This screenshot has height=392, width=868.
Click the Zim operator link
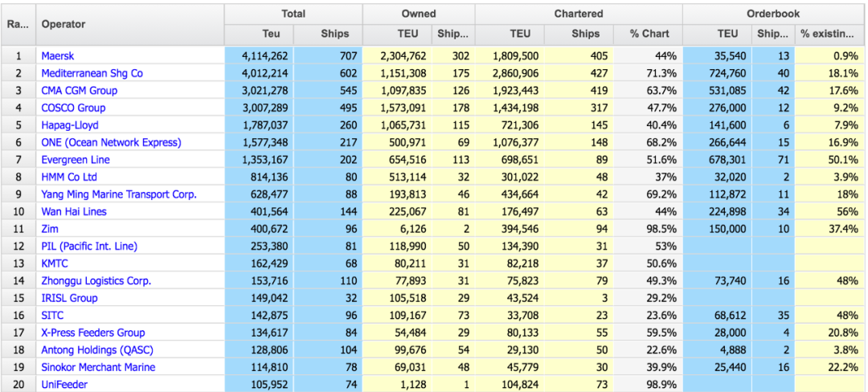click(x=50, y=229)
